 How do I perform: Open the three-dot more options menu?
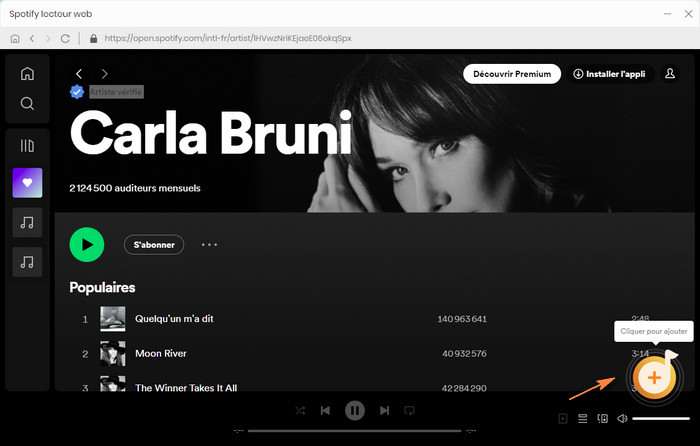coord(209,245)
